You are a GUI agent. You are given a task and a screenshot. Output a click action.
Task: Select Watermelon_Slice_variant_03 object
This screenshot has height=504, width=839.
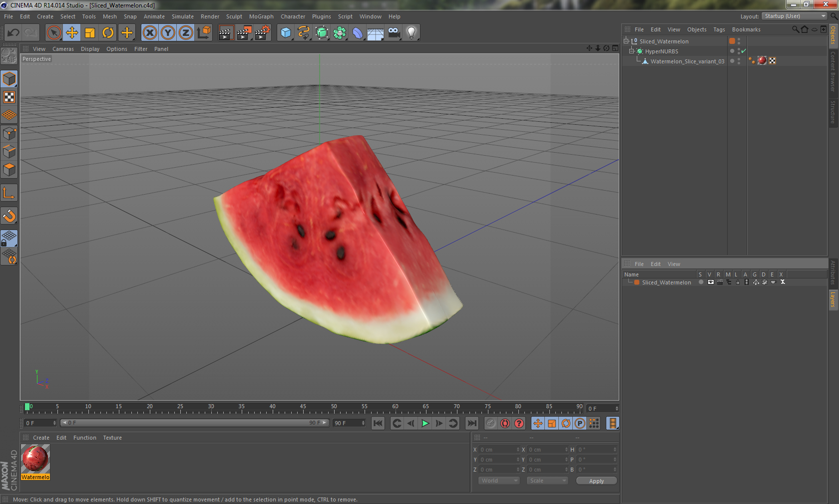687,61
